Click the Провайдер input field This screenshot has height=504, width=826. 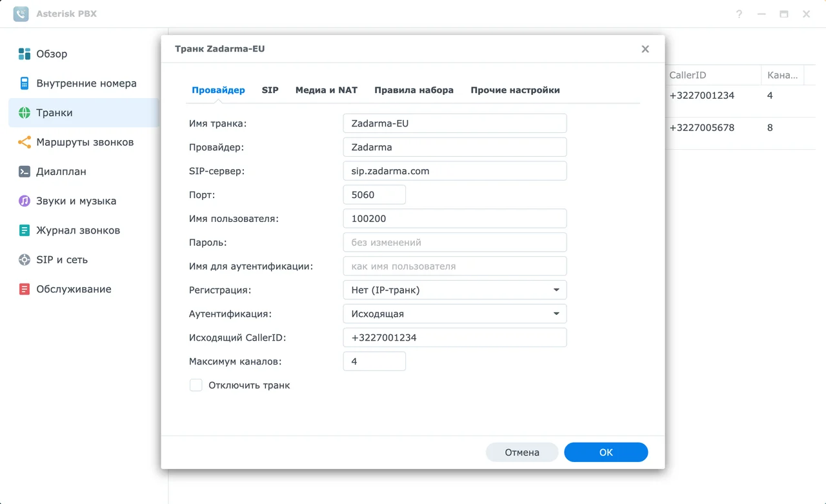point(455,147)
